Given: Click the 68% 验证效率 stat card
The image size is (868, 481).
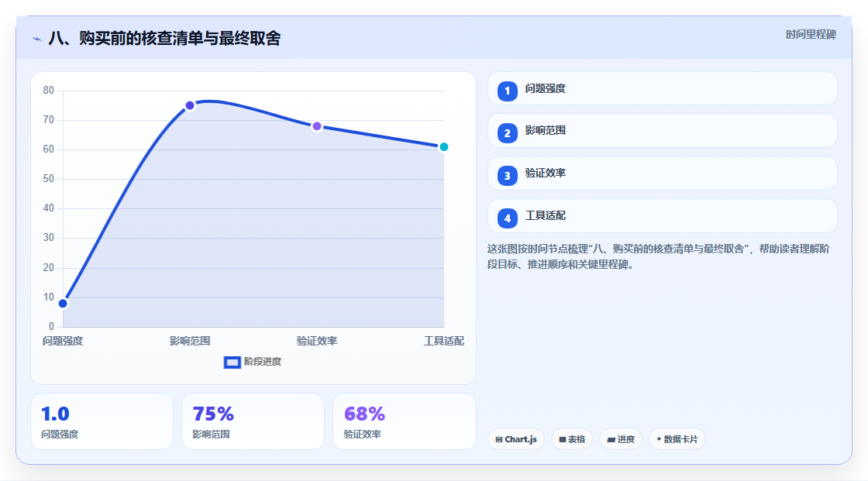Looking at the screenshot, I should pyautogui.click(x=404, y=421).
